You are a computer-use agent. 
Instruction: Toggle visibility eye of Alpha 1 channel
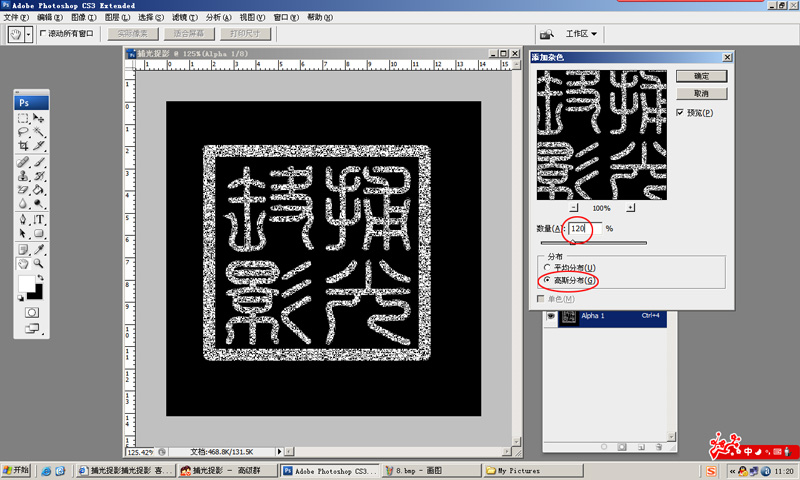(x=551, y=316)
